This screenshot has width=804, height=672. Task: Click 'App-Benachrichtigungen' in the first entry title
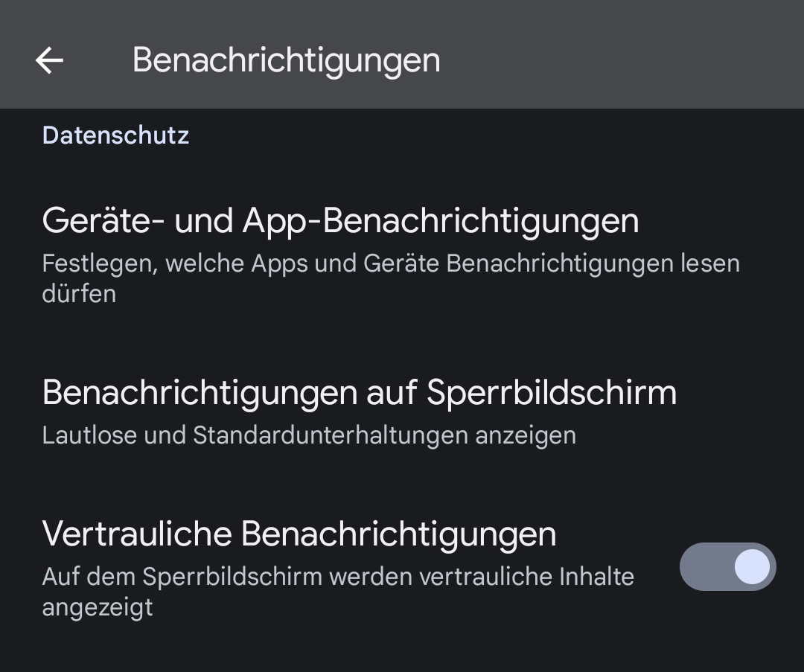click(x=441, y=221)
